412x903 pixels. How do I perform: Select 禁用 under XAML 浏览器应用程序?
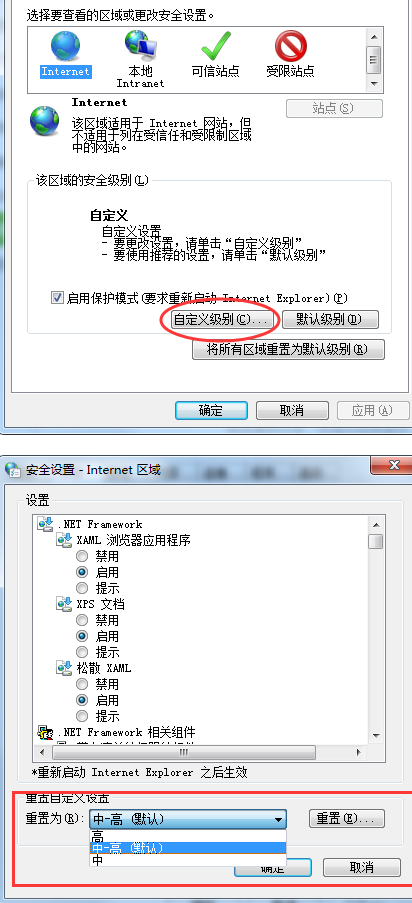click(x=82, y=556)
